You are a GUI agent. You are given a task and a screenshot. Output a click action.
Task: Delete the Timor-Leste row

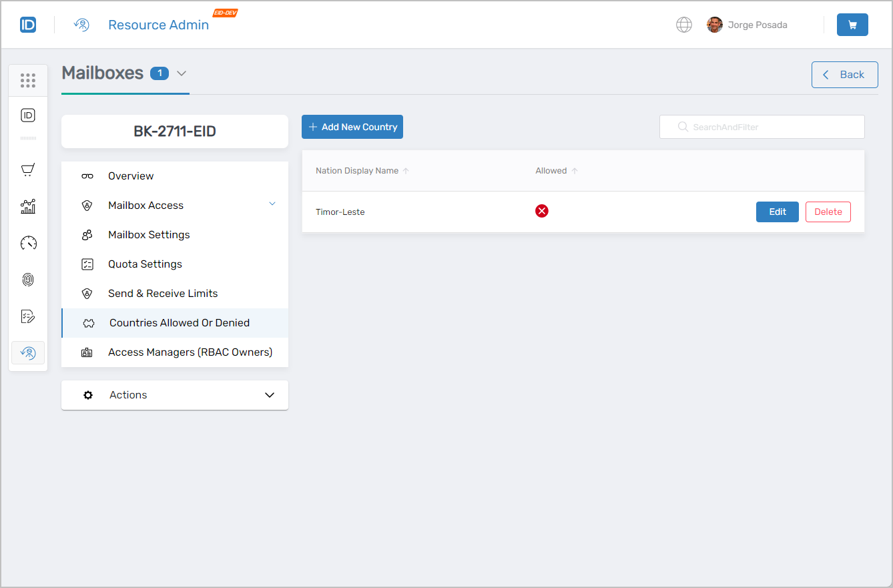(x=828, y=212)
